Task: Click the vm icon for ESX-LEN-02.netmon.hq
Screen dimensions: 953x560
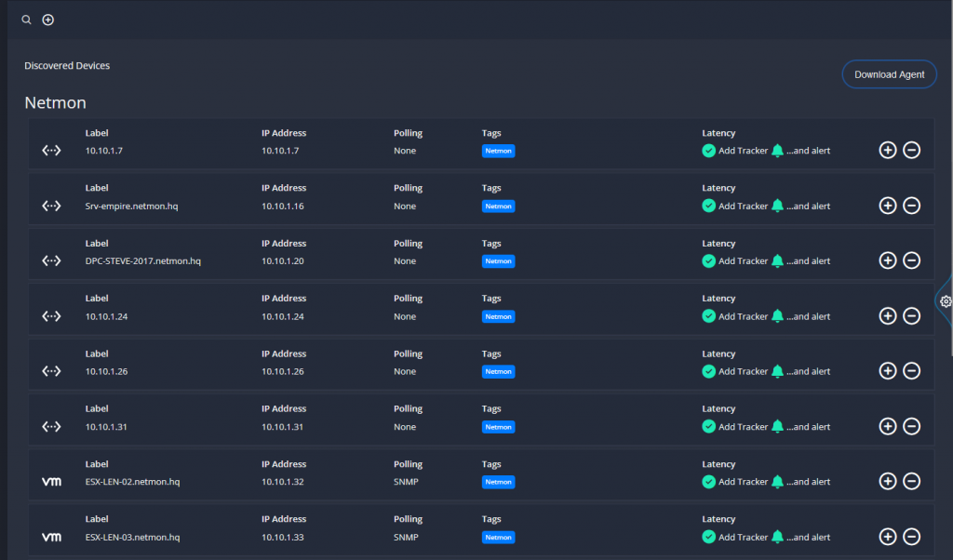Action: point(52,482)
